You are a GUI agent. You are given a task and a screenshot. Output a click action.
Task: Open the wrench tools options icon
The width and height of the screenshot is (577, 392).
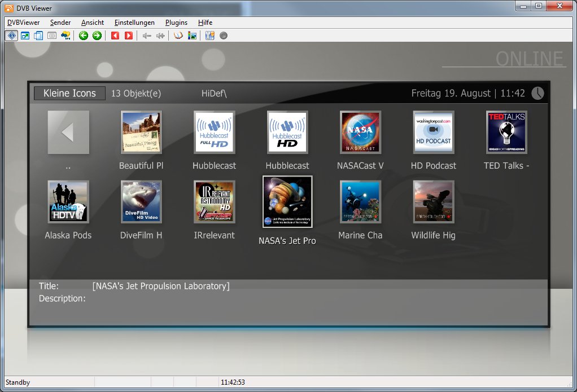point(210,36)
